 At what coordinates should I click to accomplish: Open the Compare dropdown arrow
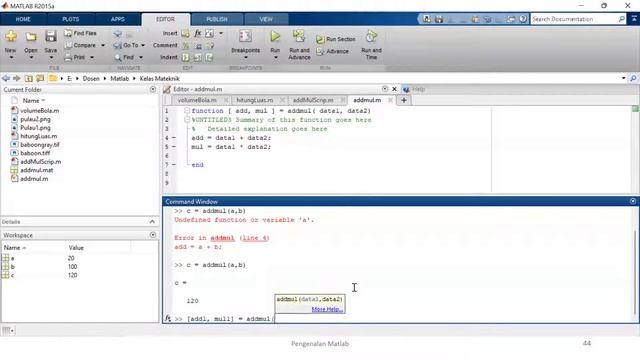[102, 45]
